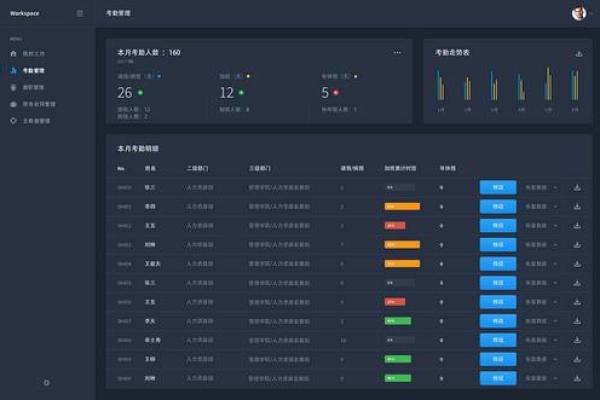Open the dropdown in the third table row
Viewport: 600px width, 400px height.
click(x=541, y=226)
